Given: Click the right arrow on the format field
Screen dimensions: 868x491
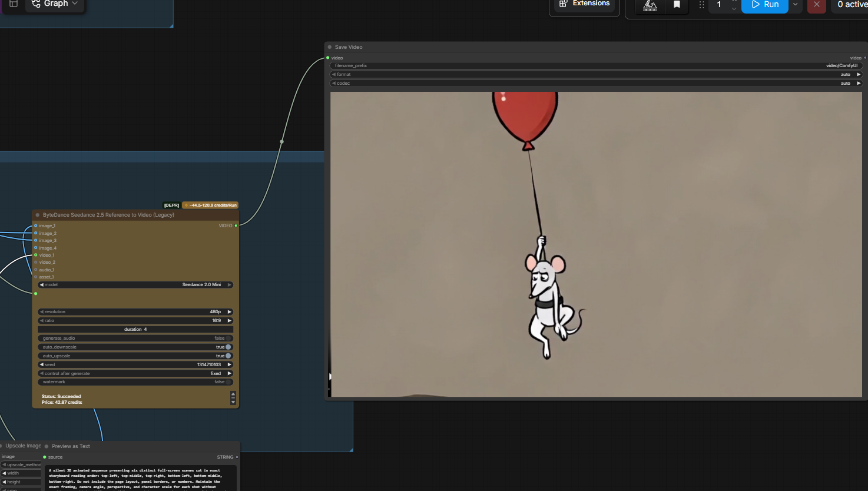Looking at the screenshot, I should (859, 75).
